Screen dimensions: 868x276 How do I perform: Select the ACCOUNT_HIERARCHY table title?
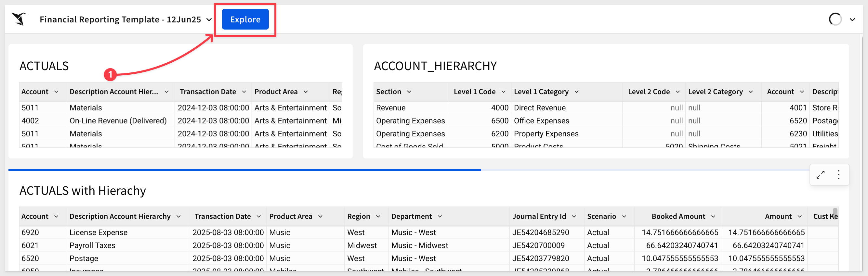[x=435, y=66]
